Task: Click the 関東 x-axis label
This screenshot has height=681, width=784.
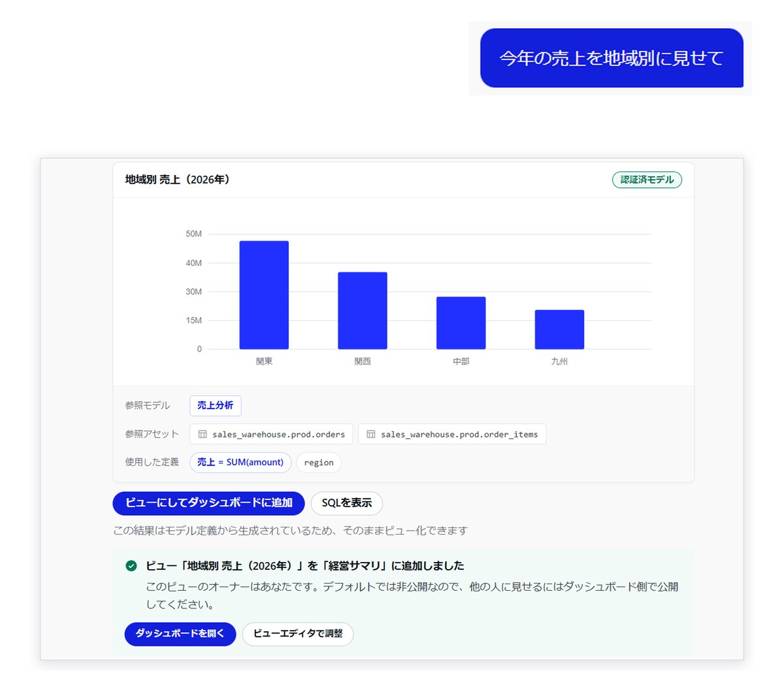Action: tap(264, 361)
